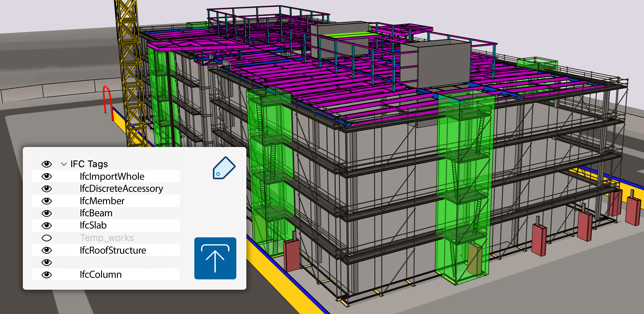Hide the IfcImportWhole tag

click(47, 176)
